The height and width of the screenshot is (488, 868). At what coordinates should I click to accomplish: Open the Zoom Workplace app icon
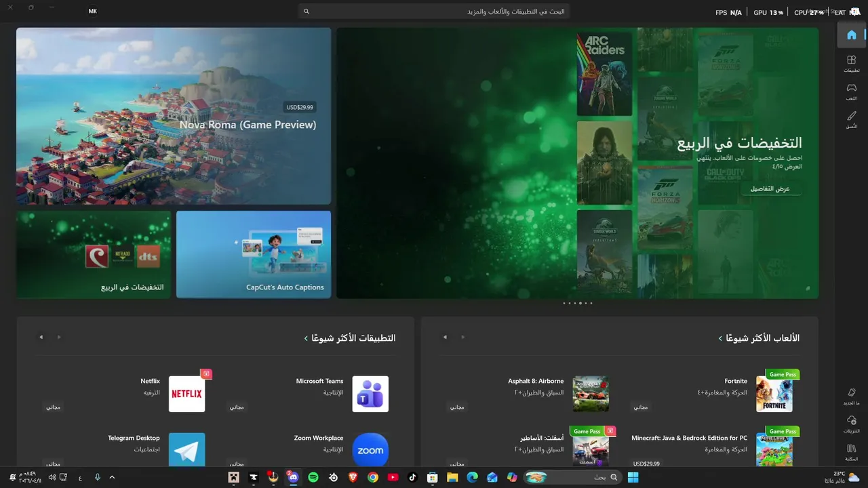click(x=370, y=449)
